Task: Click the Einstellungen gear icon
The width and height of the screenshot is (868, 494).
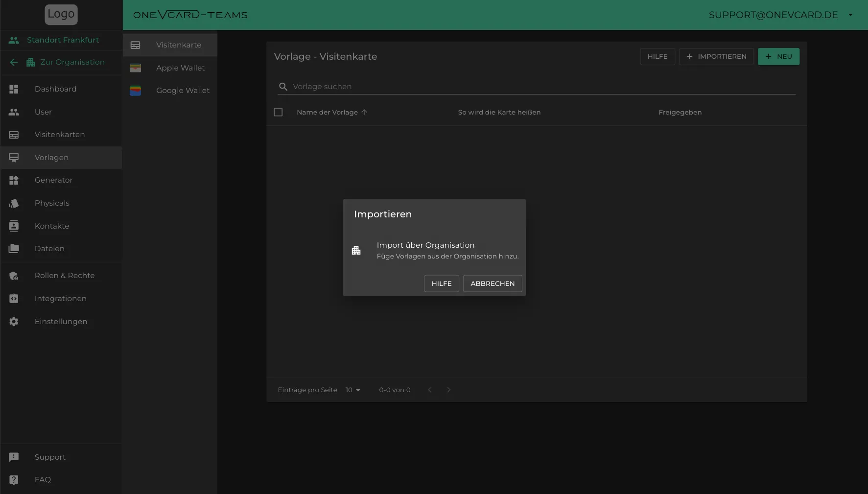Action: [x=14, y=322]
